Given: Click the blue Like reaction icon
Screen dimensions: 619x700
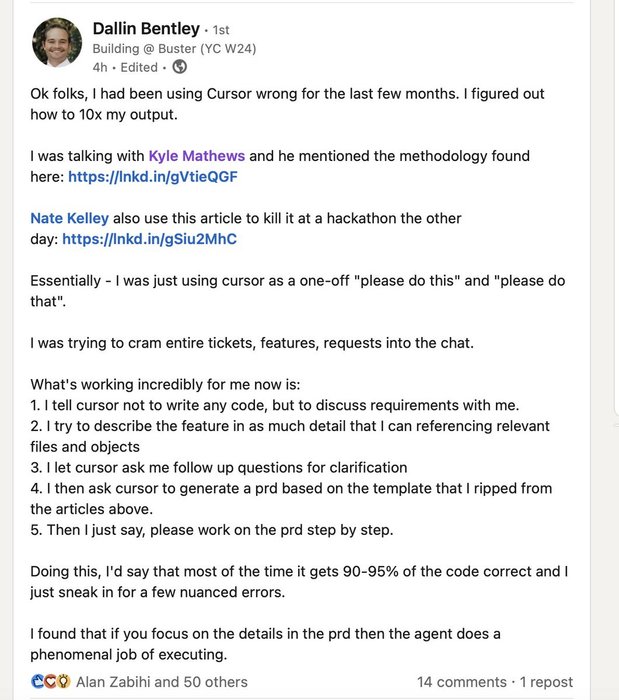Looking at the screenshot, I should click(37, 682).
